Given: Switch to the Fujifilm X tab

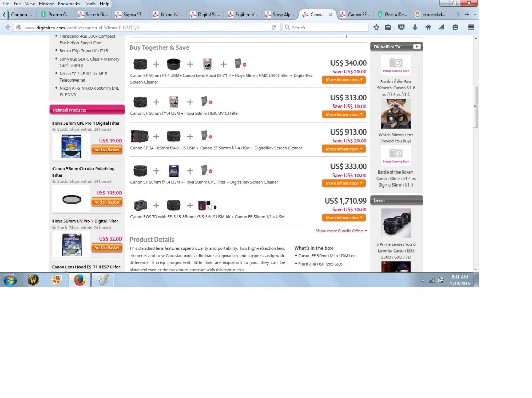Looking at the screenshot, I should pyautogui.click(x=243, y=15).
